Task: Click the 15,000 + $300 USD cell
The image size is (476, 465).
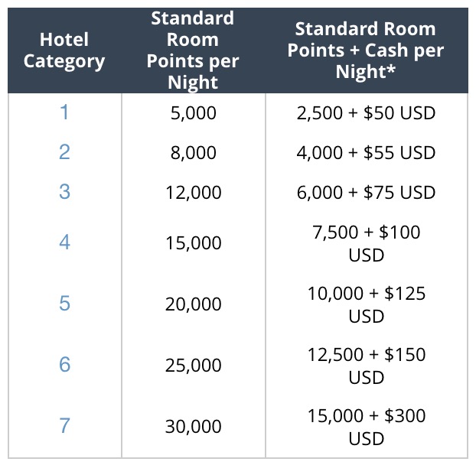Action: [366, 426]
